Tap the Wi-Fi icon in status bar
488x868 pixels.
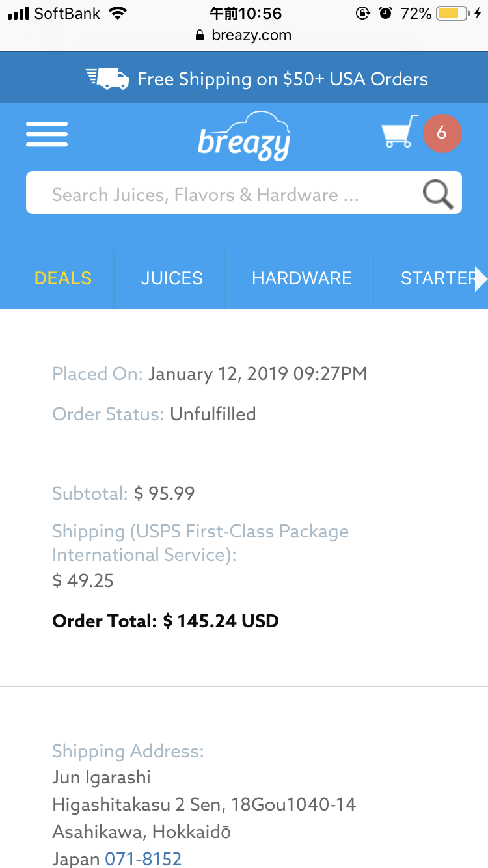tap(118, 13)
